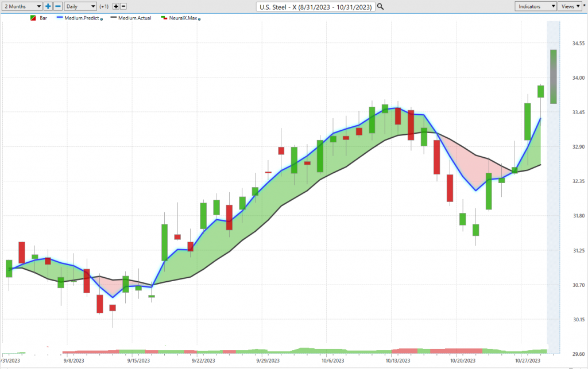
Task: Click the magnifying glass search icon
Action: (380, 7)
